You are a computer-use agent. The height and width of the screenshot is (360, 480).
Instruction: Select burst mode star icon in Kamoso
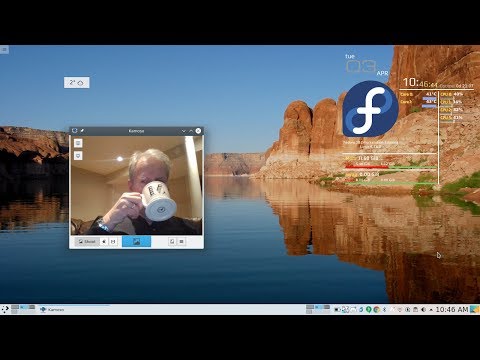tap(104, 241)
